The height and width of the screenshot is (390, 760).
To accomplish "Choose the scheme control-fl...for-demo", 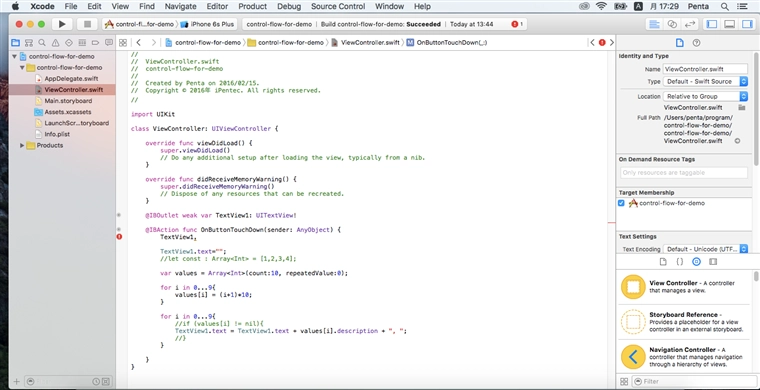I will tap(140, 24).
